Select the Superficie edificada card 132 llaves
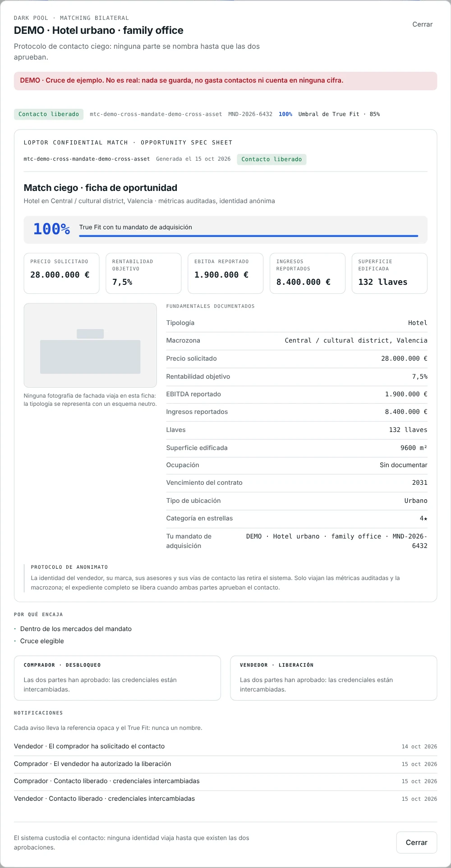This screenshot has height=868, width=451. pos(390,273)
